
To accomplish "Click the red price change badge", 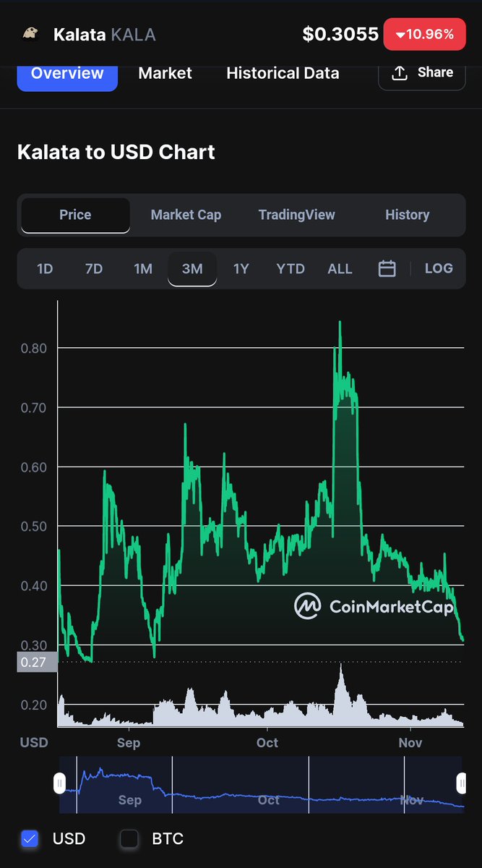I will pyautogui.click(x=425, y=34).
